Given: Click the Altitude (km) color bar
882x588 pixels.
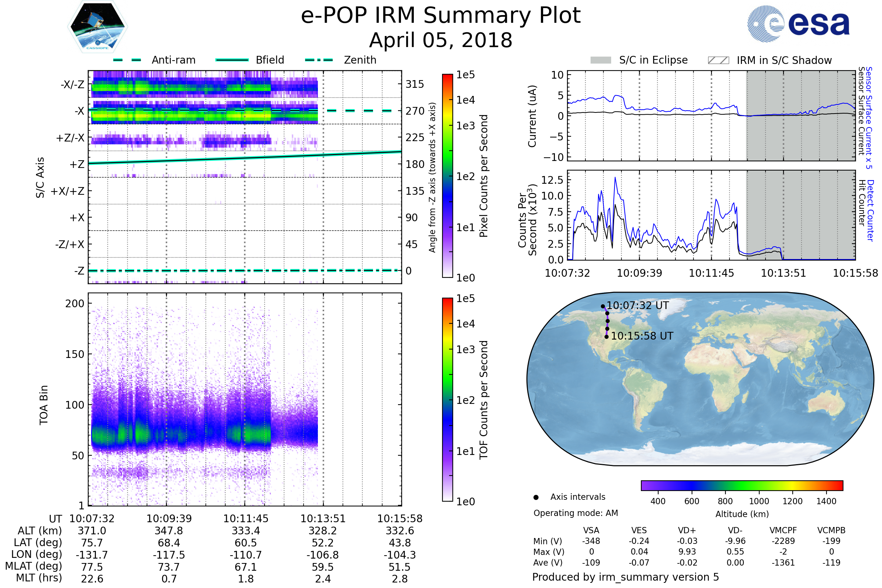Looking at the screenshot, I should pyautogui.click(x=742, y=485).
